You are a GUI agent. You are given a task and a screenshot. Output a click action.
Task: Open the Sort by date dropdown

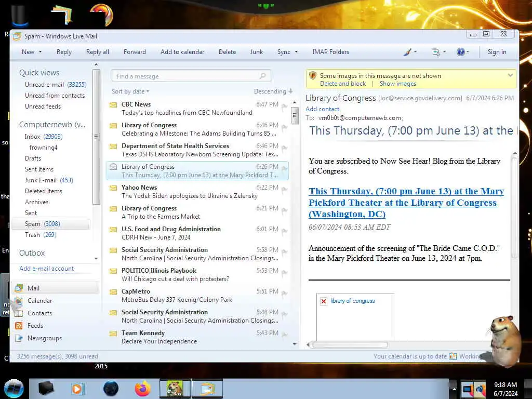(x=130, y=91)
